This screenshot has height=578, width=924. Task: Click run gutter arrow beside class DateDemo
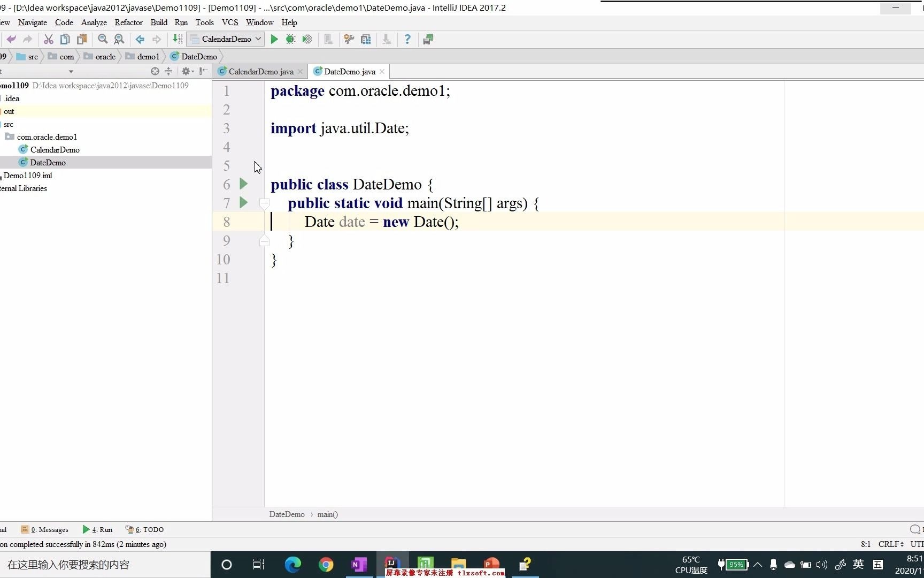point(244,184)
